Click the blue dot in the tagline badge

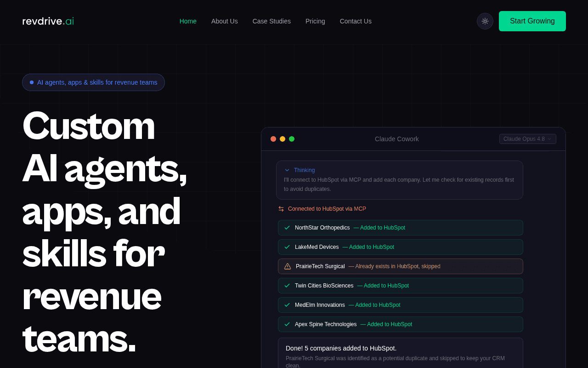tap(32, 82)
